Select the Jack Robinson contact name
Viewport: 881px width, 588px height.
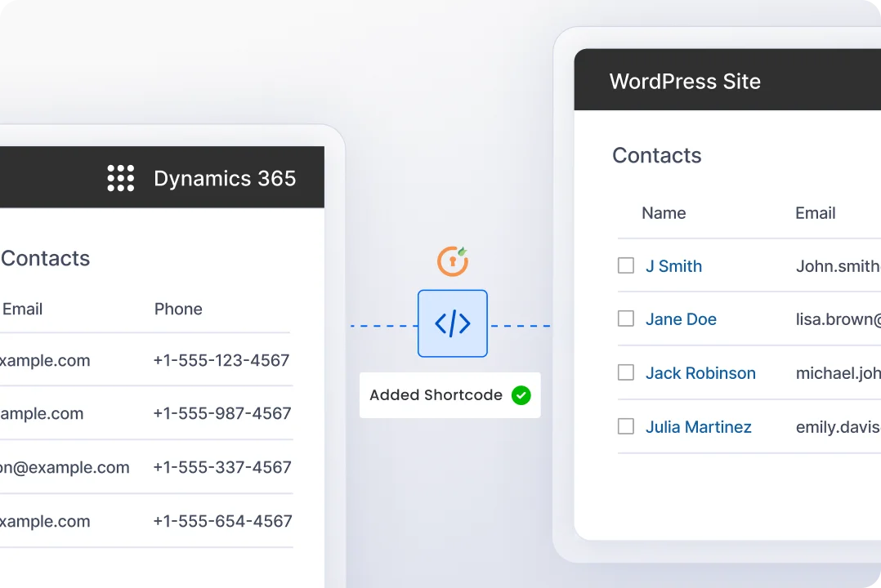click(x=700, y=373)
